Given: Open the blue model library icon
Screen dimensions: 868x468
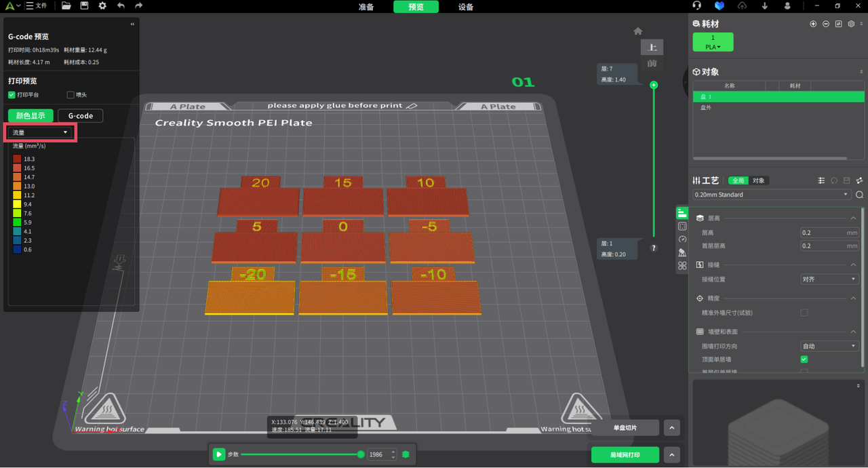Looking at the screenshot, I should [x=719, y=6].
